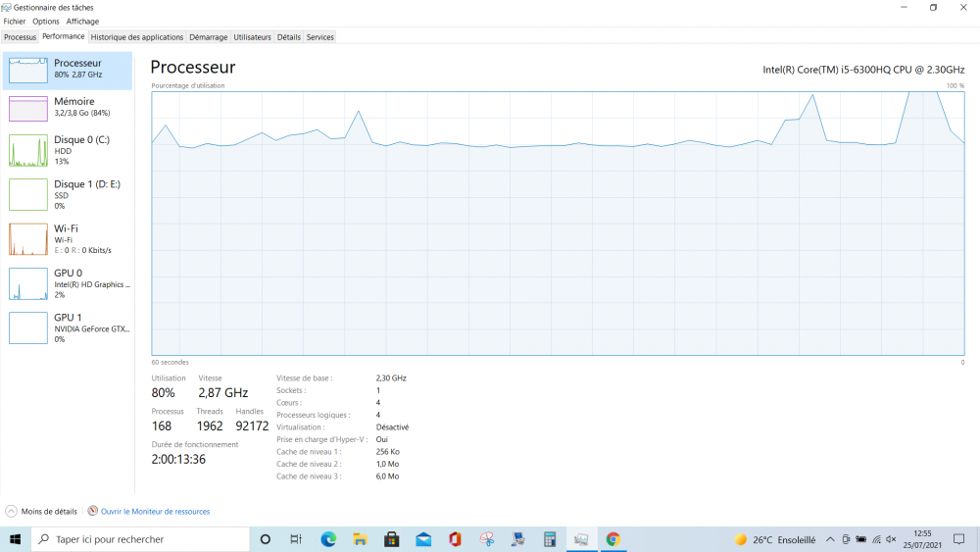
Task: Open the notification center icon
Action: coord(959,539)
